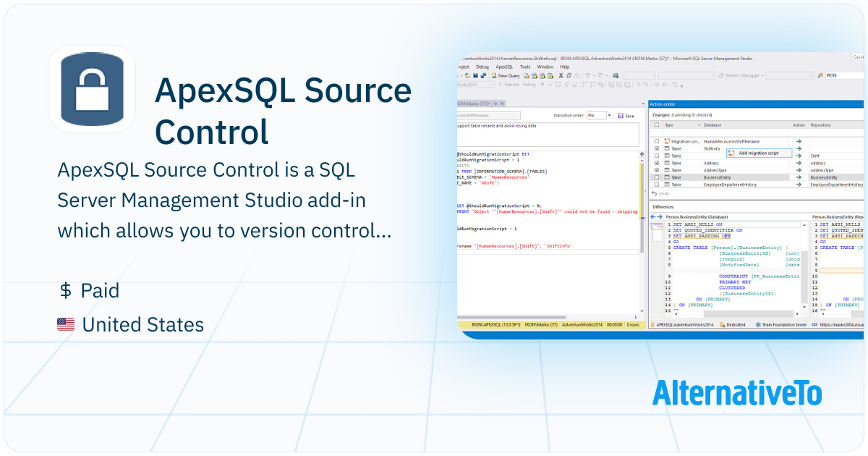Click the split editor plus icon
868x456 pixels.
point(642,154)
